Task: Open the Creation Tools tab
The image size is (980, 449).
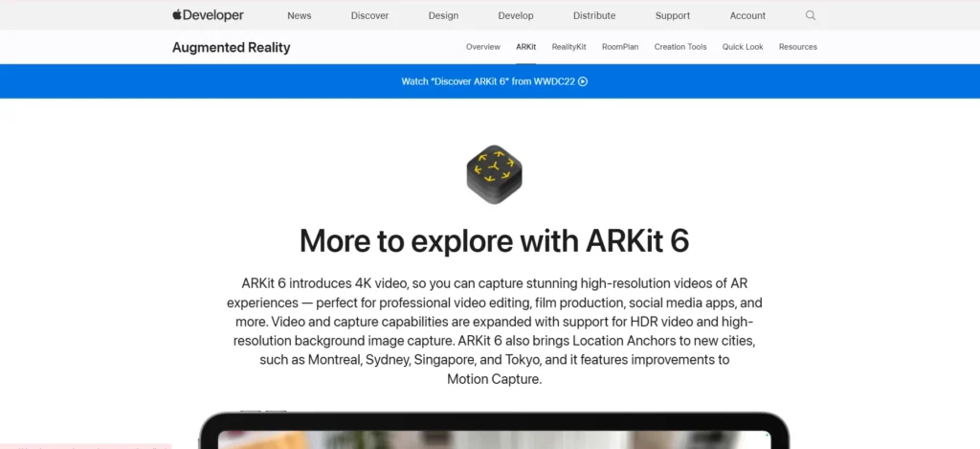Action: pyautogui.click(x=680, y=47)
